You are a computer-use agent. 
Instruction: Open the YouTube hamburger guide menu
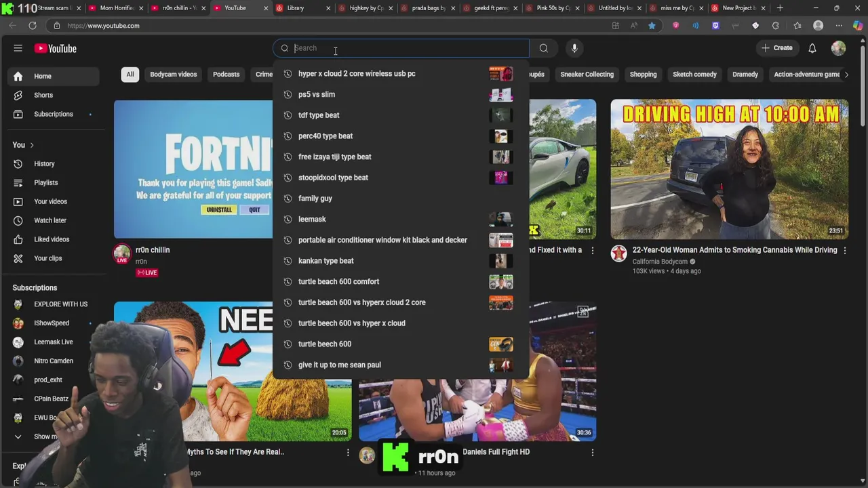[x=18, y=48]
